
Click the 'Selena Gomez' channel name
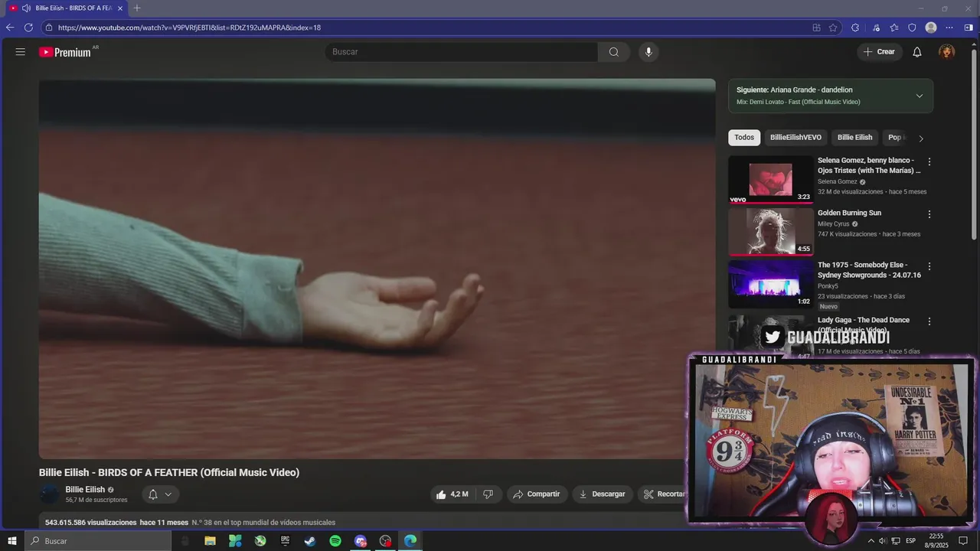[838, 182]
